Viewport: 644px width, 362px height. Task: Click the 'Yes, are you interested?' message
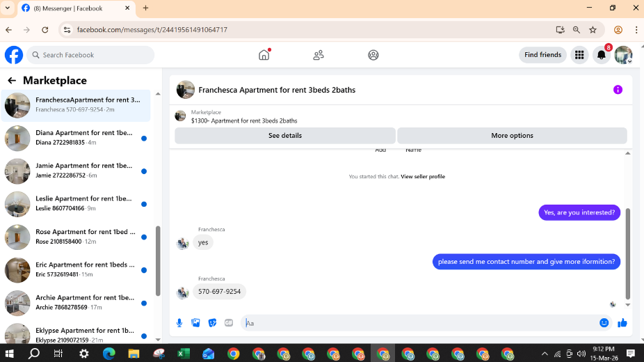coord(579,212)
